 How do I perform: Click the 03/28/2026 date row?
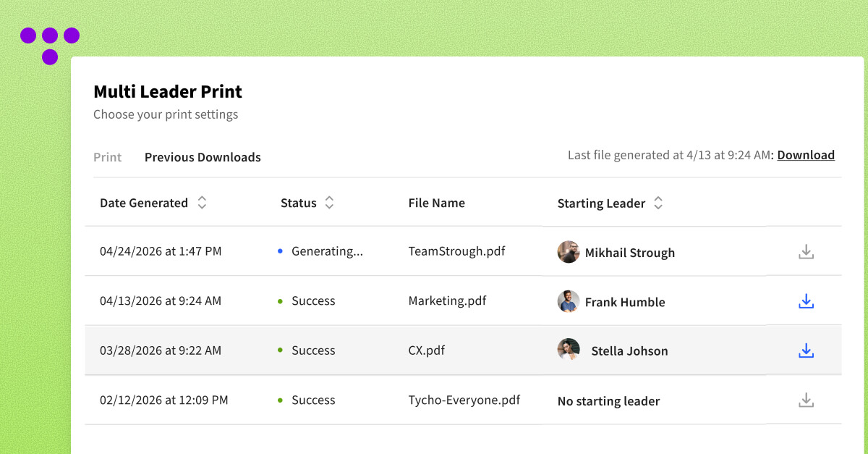point(161,350)
